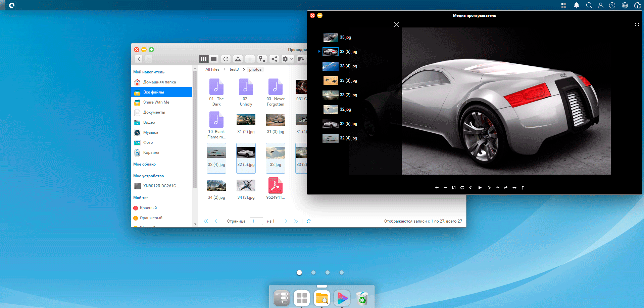The height and width of the screenshot is (308, 644).
Task: Collapse Мой тег section
Action: tap(141, 198)
